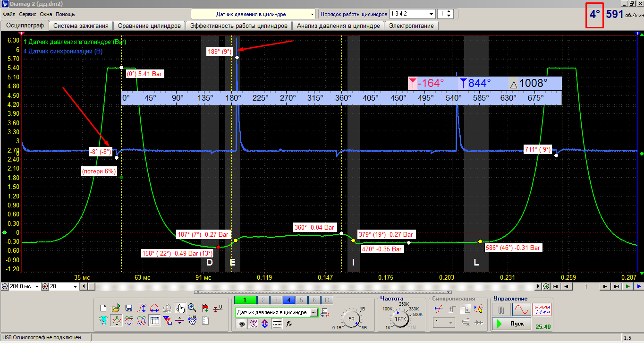Click the rising curve trigger sync icon
Screen dimensions: 644x343
(x=439, y=309)
